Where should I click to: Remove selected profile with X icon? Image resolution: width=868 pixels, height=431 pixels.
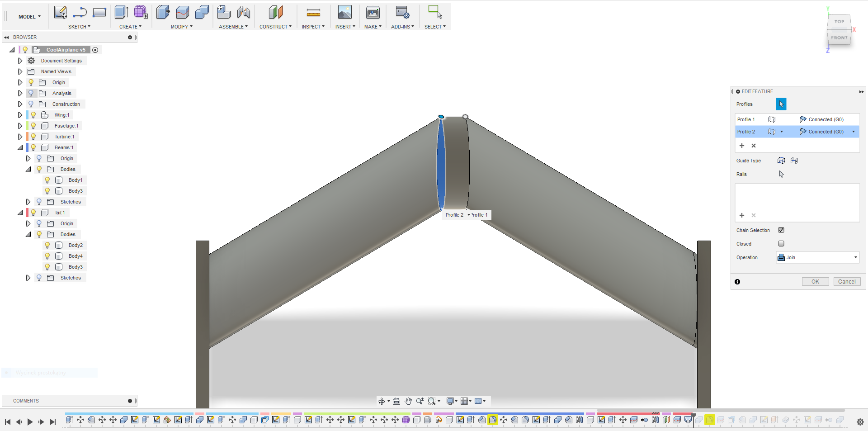[754, 146]
